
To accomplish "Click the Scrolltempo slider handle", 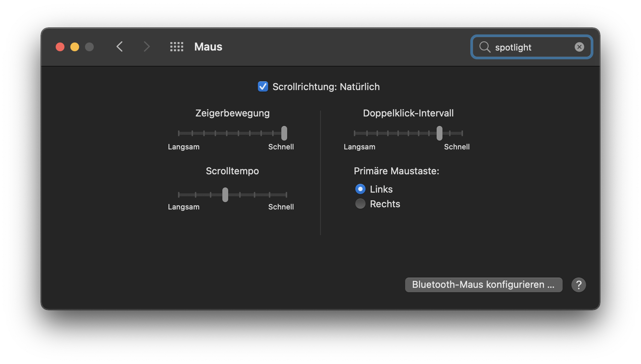I will click(x=225, y=195).
